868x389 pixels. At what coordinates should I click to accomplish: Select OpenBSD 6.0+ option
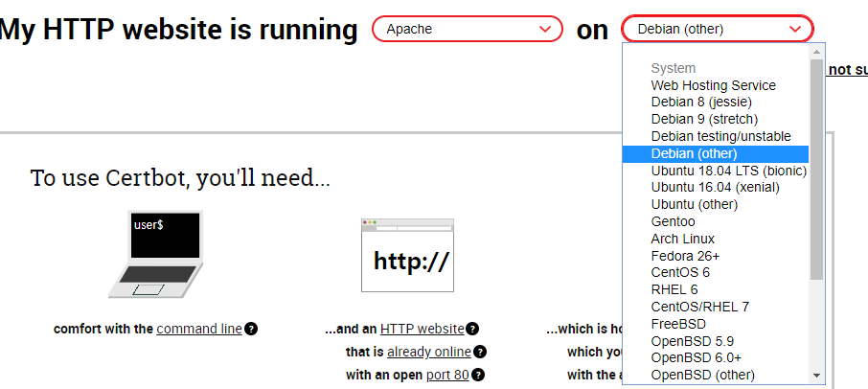coord(716,358)
